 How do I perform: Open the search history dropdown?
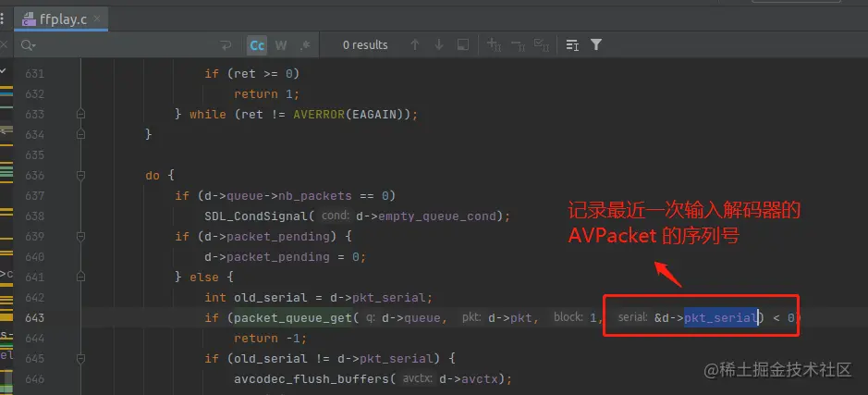tap(29, 45)
